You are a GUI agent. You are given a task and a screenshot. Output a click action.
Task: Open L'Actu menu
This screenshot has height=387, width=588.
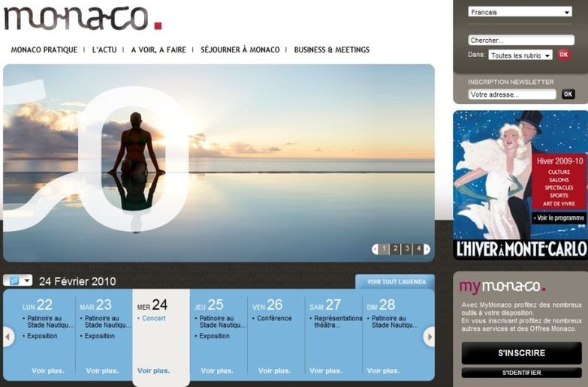pos(104,49)
